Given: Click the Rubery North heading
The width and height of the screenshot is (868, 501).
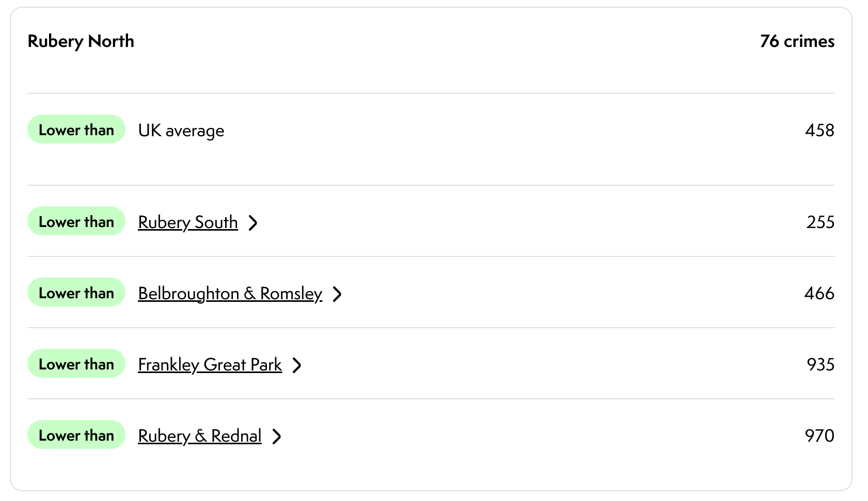Looking at the screenshot, I should coord(81,41).
